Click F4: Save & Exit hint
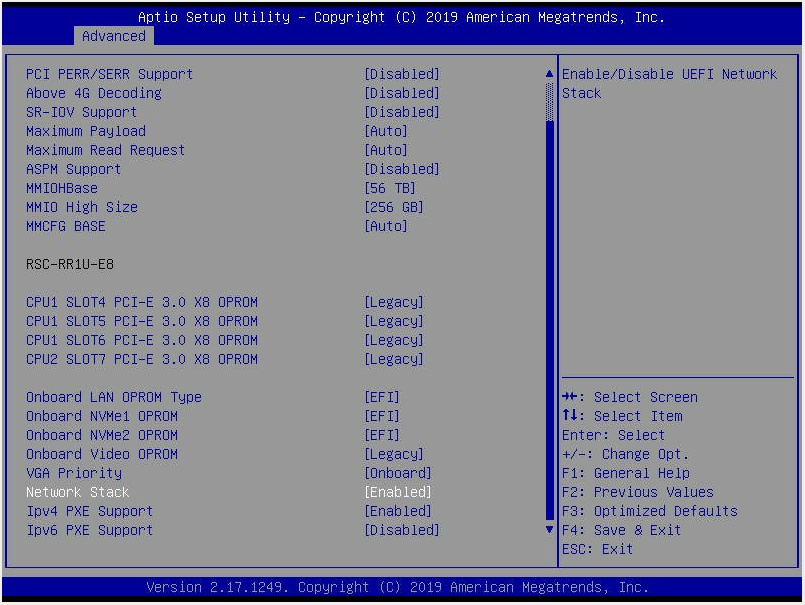This screenshot has height=605, width=805. tap(621, 530)
